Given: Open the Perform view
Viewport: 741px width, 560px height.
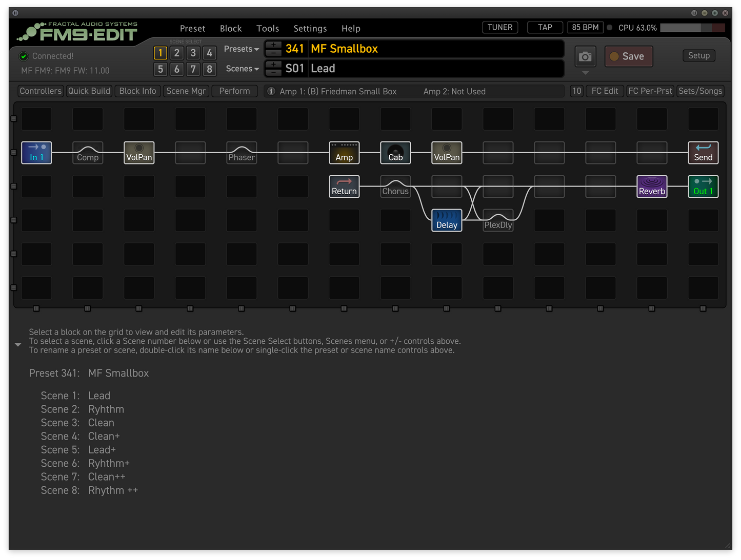Looking at the screenshot, I should [x=234, y=91].
